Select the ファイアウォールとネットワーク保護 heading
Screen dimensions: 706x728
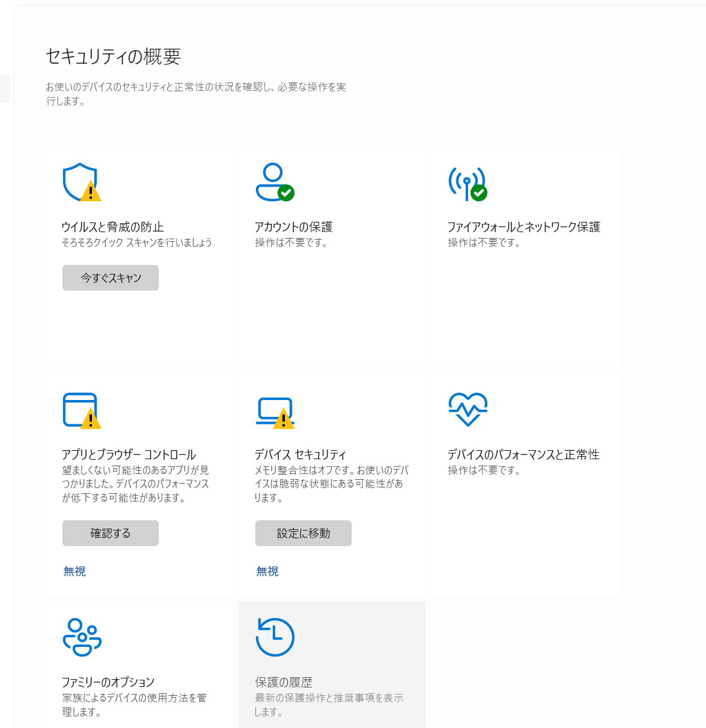pyautogui.click(x=524, y=226)
